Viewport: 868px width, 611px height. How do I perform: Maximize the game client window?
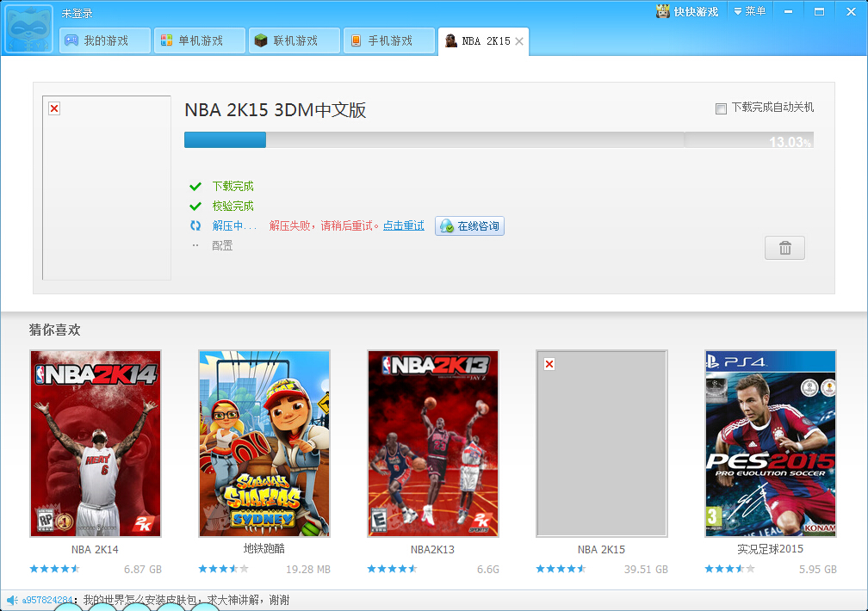coord(819,12)
